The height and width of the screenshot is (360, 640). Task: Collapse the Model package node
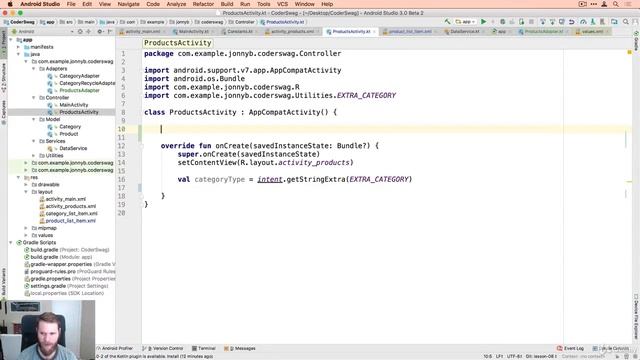point(34,119)
